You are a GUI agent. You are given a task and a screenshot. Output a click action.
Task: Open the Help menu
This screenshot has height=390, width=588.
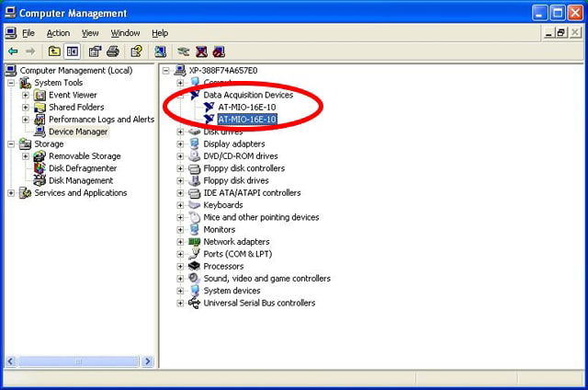coord(160,33)
